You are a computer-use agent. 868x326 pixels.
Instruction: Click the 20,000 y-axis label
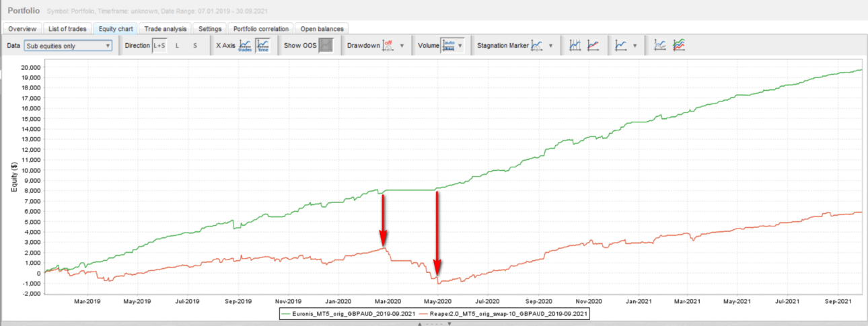30,68
